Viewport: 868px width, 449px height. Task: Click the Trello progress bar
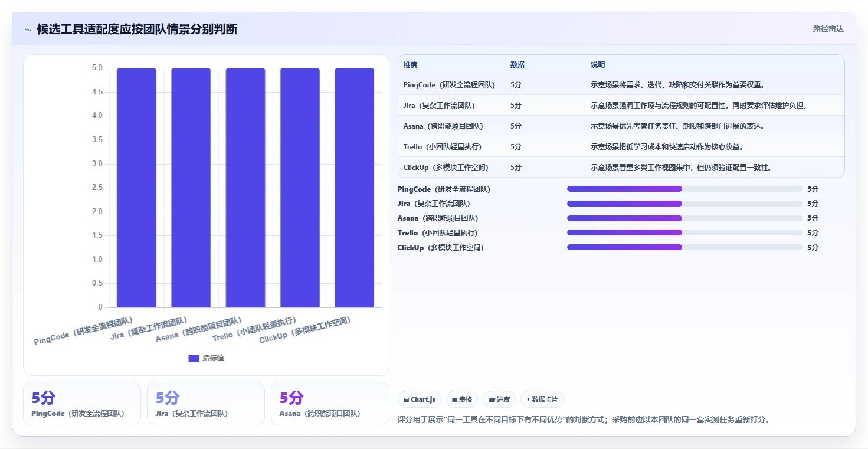point(684,233)
